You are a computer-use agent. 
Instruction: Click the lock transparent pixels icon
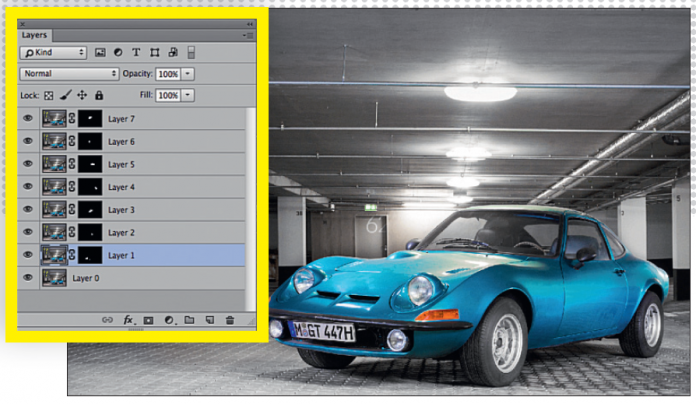pos(50,95)
